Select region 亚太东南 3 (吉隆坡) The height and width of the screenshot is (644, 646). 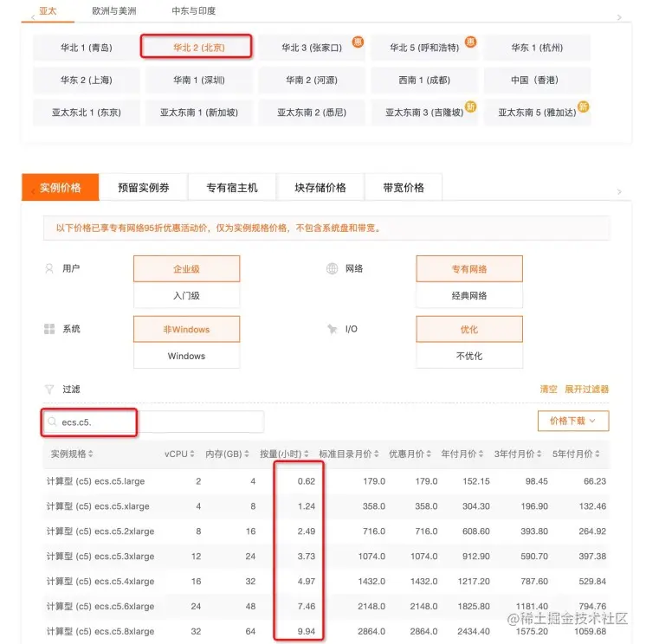tap(424, 113)
